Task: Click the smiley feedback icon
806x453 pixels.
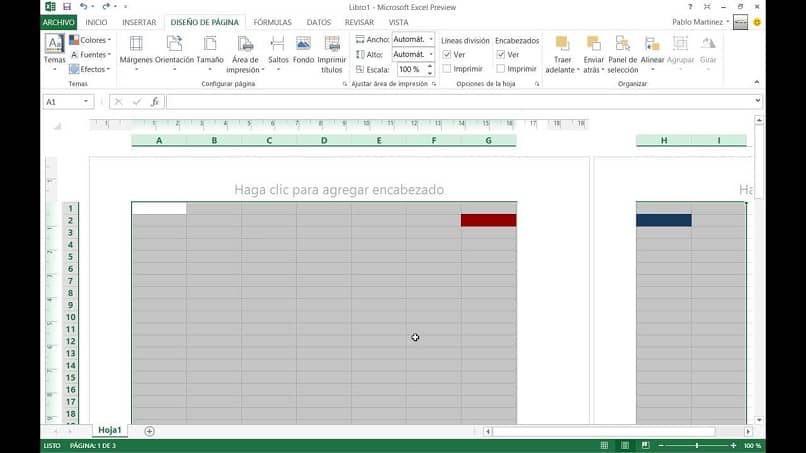Action: pyautogui.click(x=757, y=22)
